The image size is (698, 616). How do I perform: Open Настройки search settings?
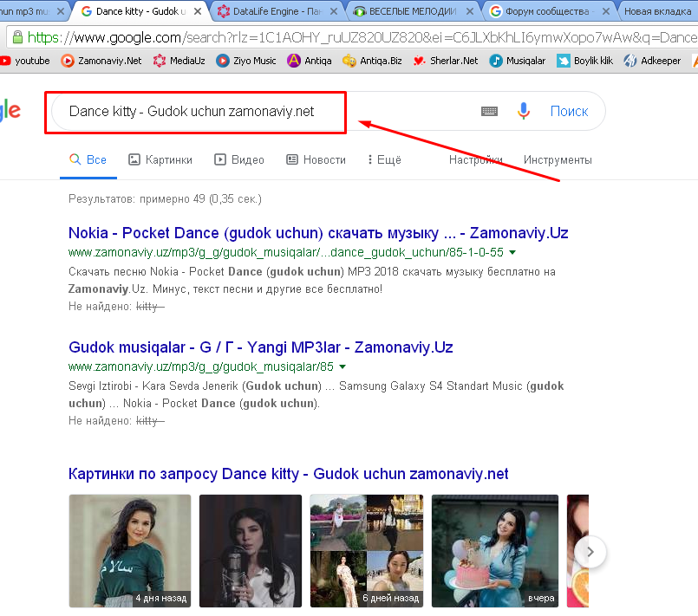coord(475,159)
